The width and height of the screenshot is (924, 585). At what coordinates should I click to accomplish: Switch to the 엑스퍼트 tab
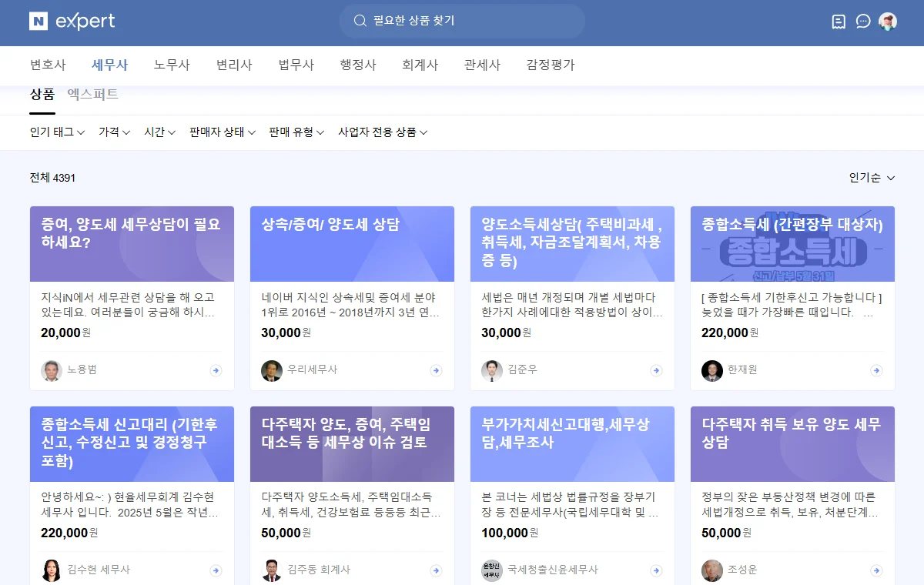coord(92,95)
